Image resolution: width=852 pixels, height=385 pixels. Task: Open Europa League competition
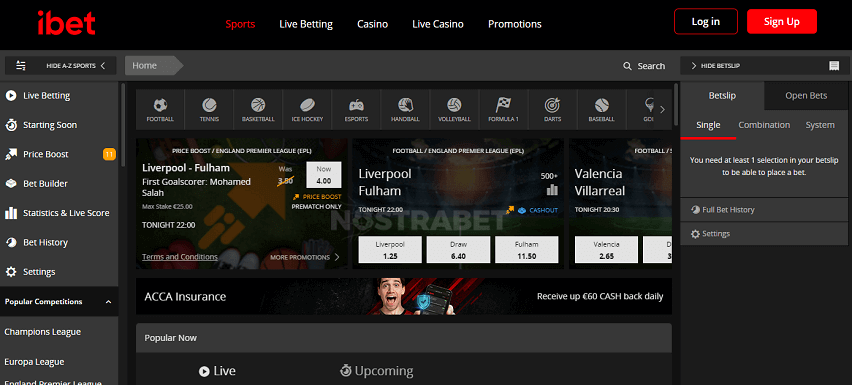point(34,362)
